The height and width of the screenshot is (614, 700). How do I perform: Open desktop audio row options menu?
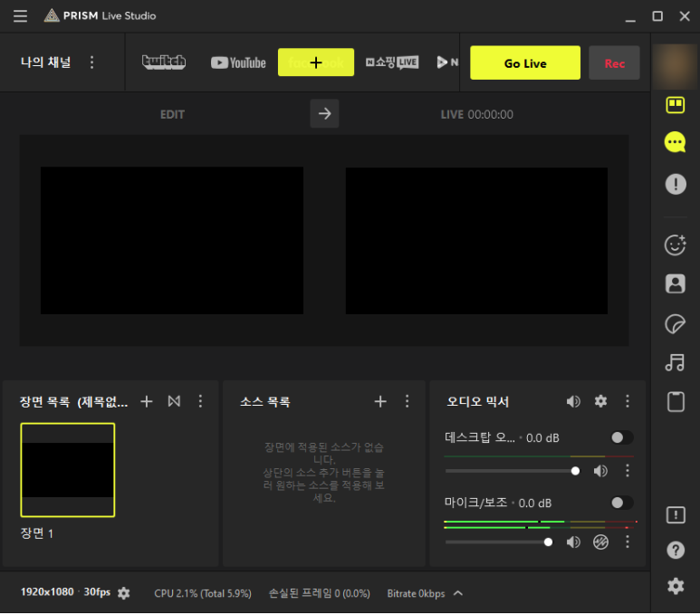(x=628, y=470)
